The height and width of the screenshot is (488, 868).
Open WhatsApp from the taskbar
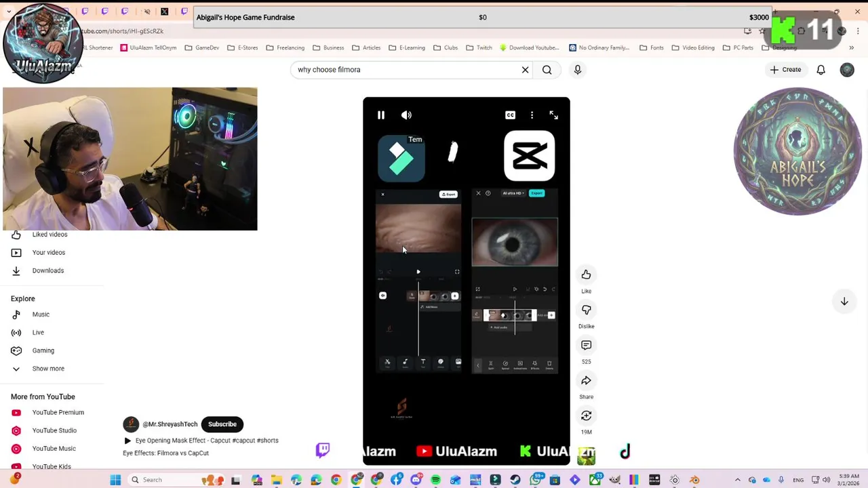pyautogui.click(x=535, y=480)
